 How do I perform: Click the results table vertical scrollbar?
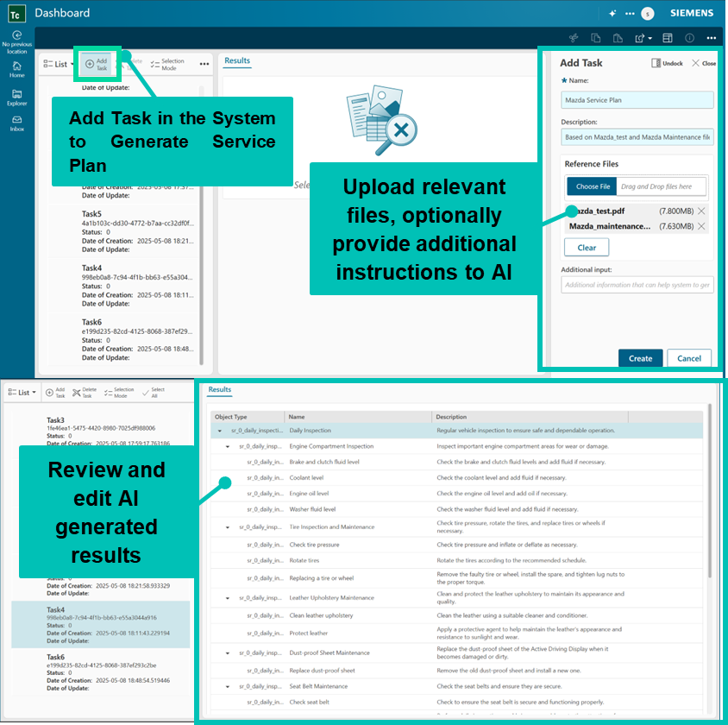point(711,492)
